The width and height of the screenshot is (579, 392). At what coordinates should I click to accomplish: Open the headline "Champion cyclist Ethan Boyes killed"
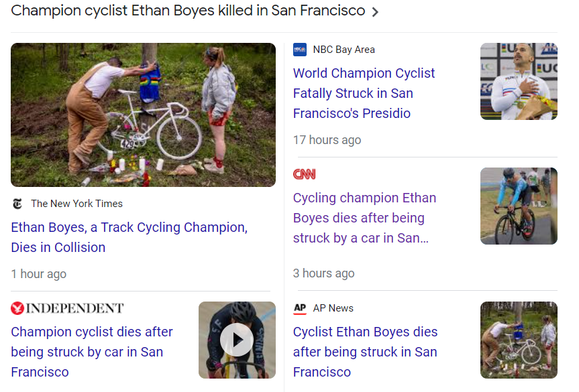(x=188, y=11)
